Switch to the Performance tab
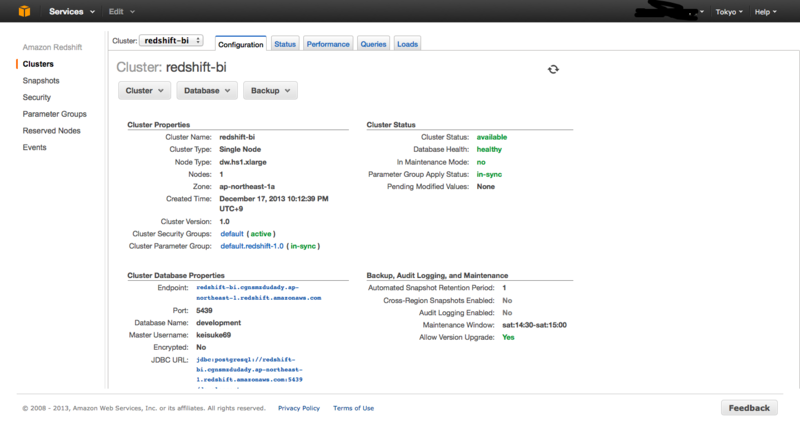The width and height of the screenshot is (800, 422). click(328, 44)
